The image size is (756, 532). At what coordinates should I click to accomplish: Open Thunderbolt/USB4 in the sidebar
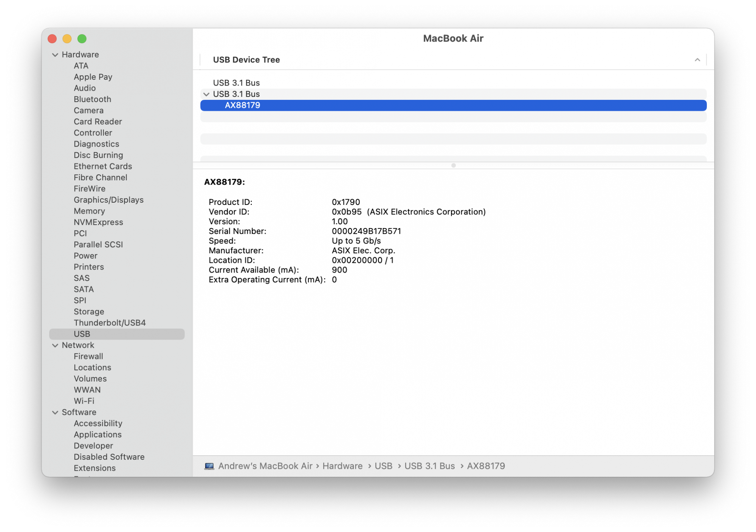pyautogui.click(x=110, y=323)
